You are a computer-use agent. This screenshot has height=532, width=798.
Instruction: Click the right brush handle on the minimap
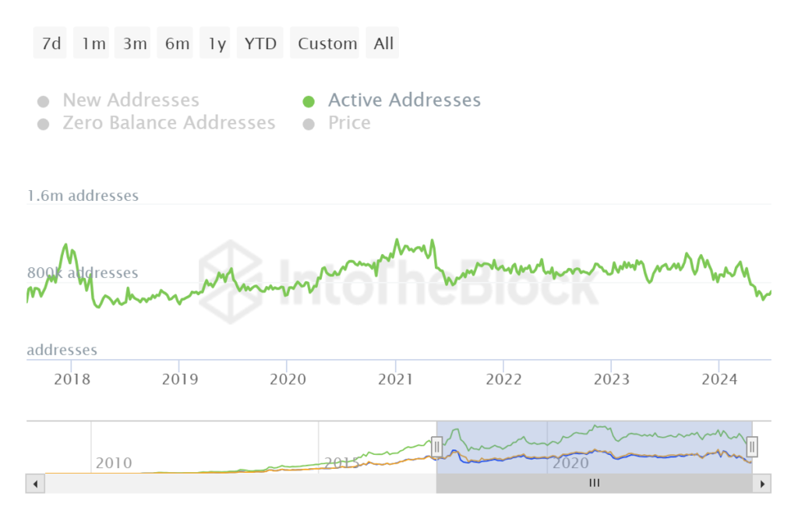751,446
